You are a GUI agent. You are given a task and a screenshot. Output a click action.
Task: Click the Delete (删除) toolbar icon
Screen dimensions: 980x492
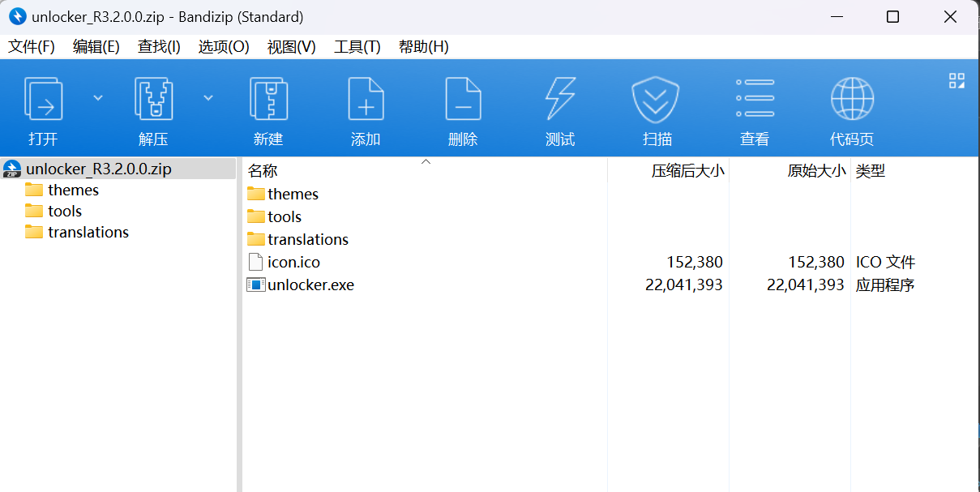(463, 100)
